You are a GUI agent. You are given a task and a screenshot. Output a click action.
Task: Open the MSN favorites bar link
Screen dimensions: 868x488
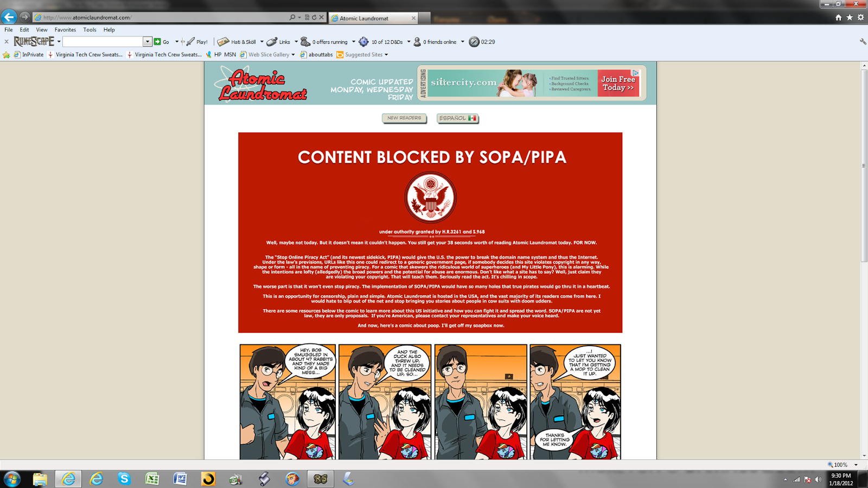[230, 55]
